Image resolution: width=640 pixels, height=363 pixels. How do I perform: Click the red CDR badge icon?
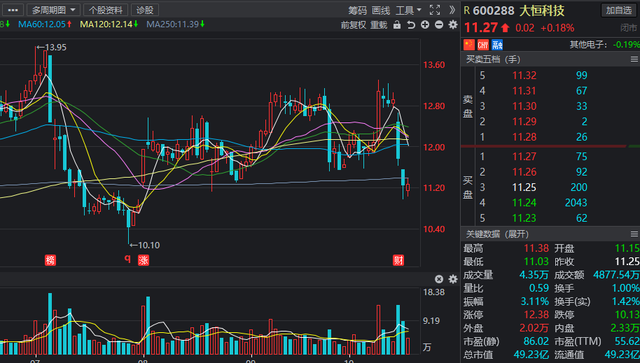[483, 44]
